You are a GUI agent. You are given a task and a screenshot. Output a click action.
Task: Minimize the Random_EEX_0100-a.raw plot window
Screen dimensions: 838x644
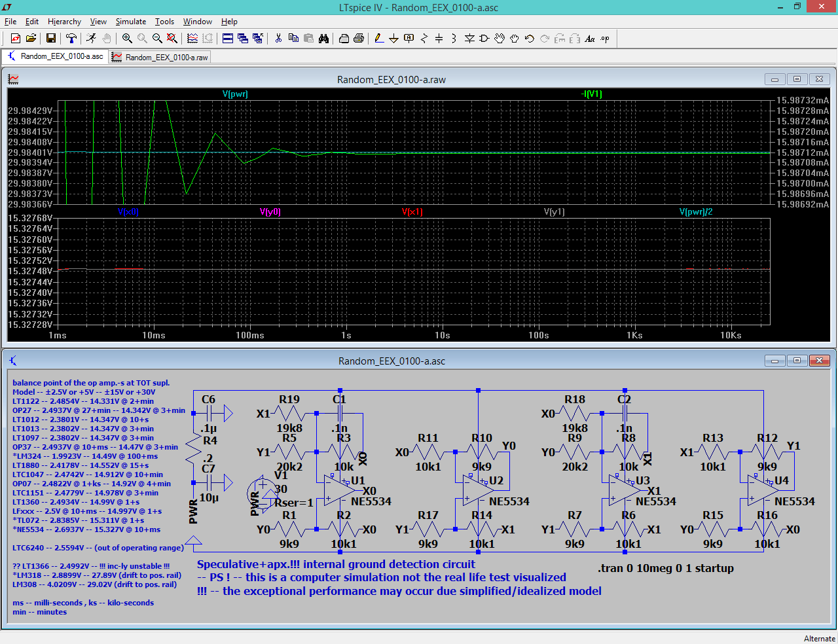click(x=774, y=79)
